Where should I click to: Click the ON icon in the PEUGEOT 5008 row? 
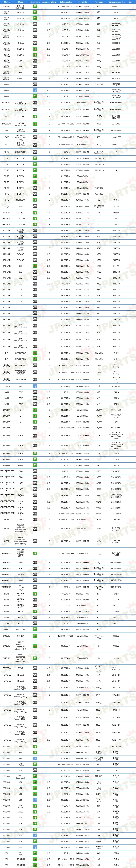tap(35, 580)
